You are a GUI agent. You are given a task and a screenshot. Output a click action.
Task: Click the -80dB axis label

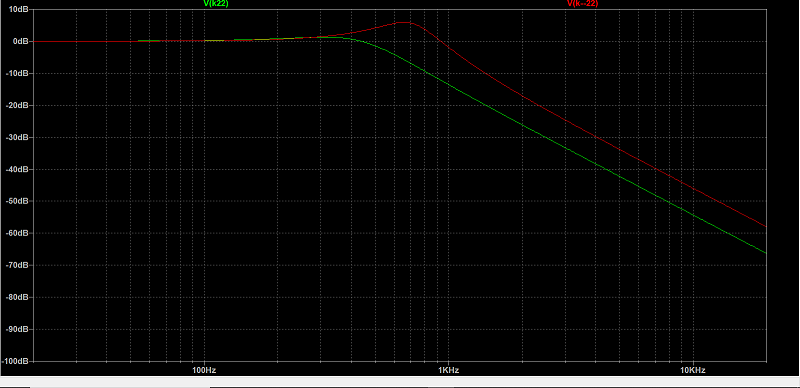click(17, 297)
